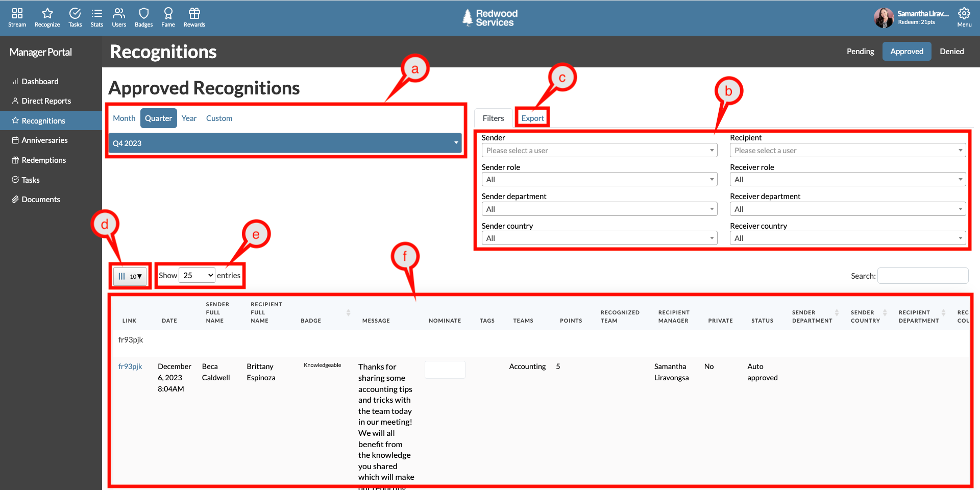The width and height of the screenshot is (980, 490).
Task: Open the fr93pjk recognition link
Action: 130,366
